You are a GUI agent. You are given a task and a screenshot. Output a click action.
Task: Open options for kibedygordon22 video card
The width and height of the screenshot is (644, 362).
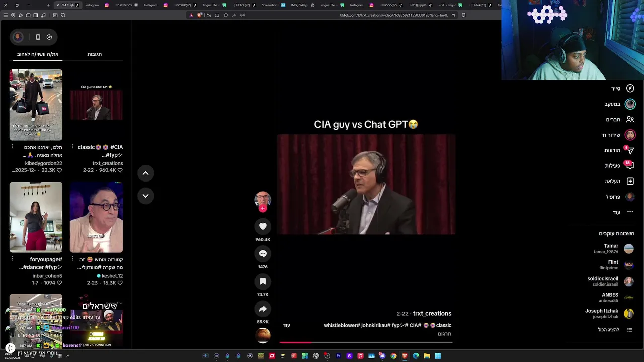(x=13, y=147)
